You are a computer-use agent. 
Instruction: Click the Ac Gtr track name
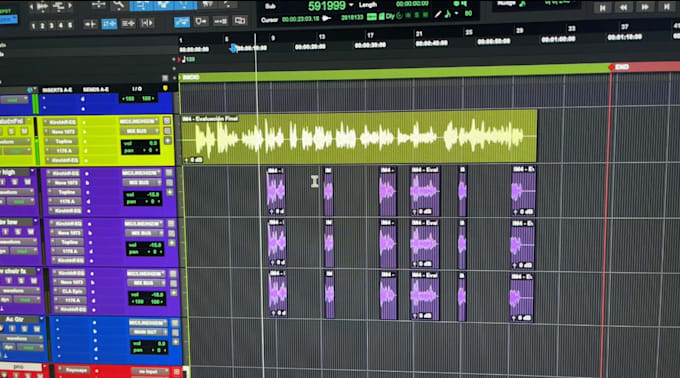click(15, 319)
